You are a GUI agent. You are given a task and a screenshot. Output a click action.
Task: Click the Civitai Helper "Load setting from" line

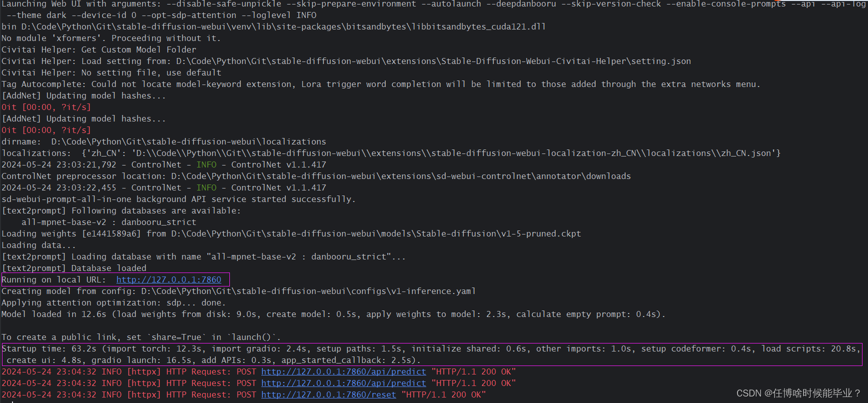coord(346,61)
